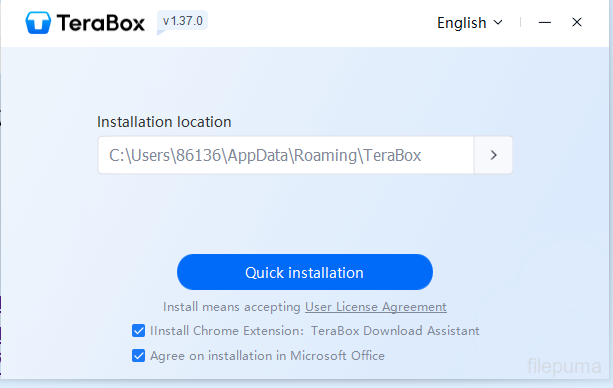Start Quick installation
The width and height of the screenshot is (613, 388).
[305, 272]
